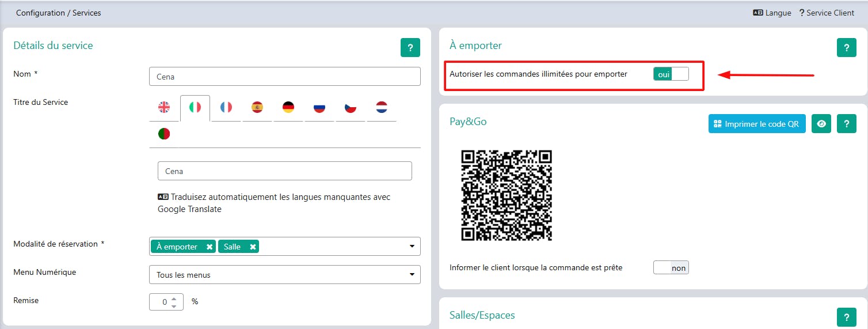Open help for Salles/Espaces panel

click(x=846, y=317)
